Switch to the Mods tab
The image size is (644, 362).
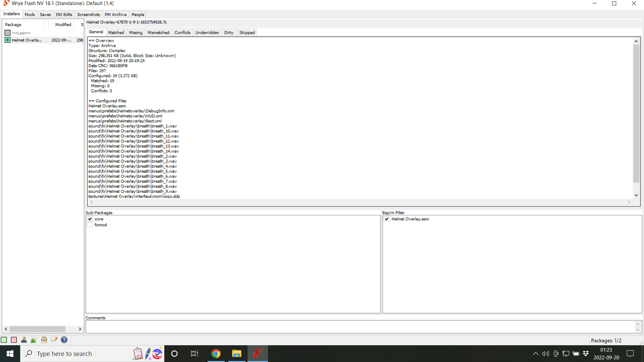tap(30, 14)
